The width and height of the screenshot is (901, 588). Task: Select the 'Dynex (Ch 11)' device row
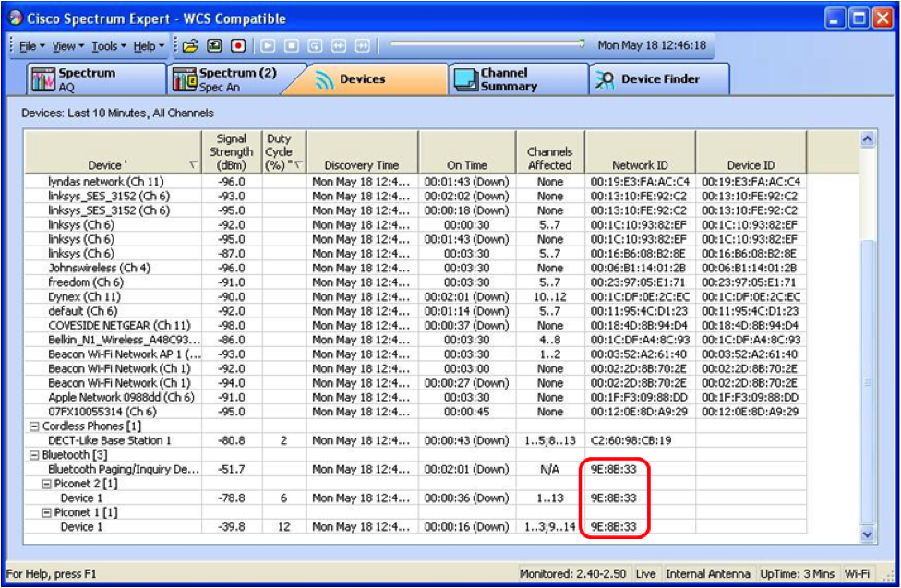[414, 296]
